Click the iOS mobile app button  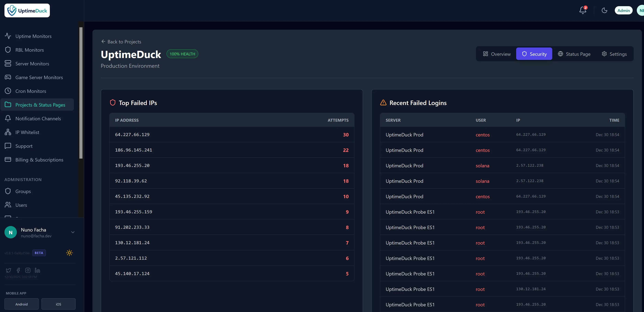pyautogui.click(x=58, y=304)
